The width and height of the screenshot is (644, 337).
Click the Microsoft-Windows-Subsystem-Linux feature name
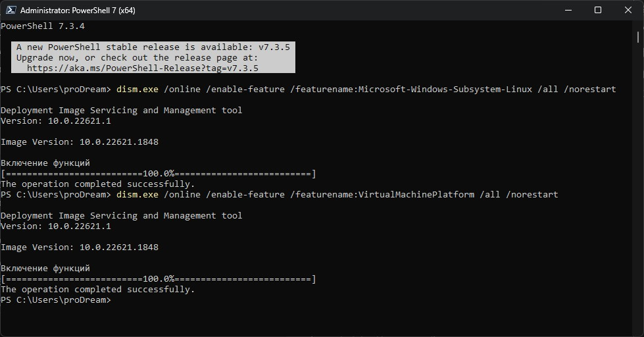click(x=445, y=89)
